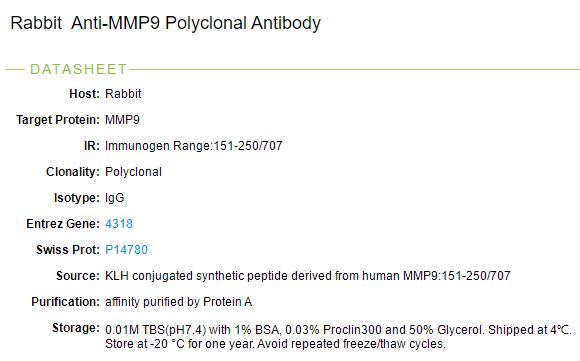Click the IR label
Viewport: 580px width, 361px height.
pos(92,146)
